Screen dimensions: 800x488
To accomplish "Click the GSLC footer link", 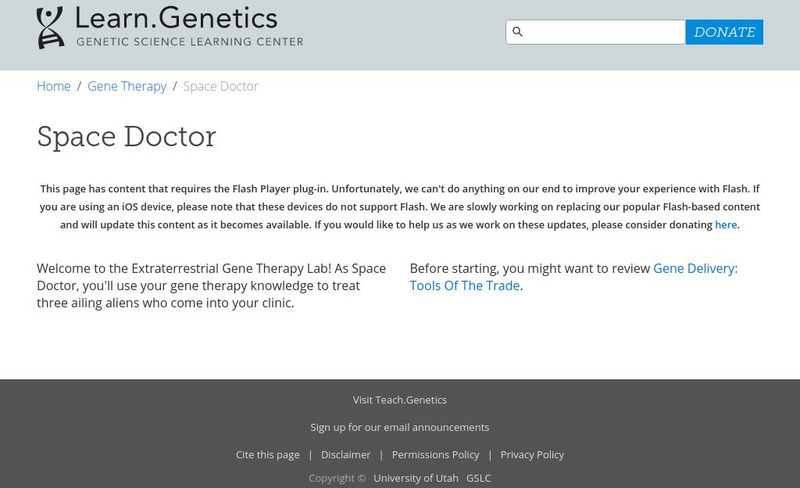I will tap(479, 478).
